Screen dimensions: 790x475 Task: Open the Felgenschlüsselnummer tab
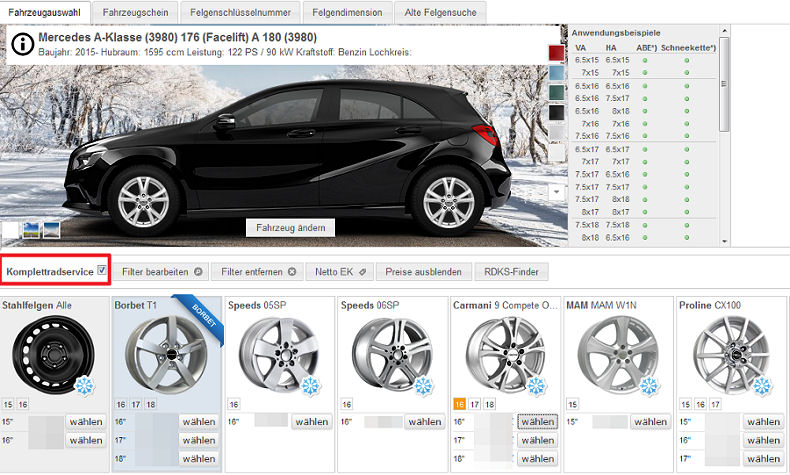click(240, 13)
